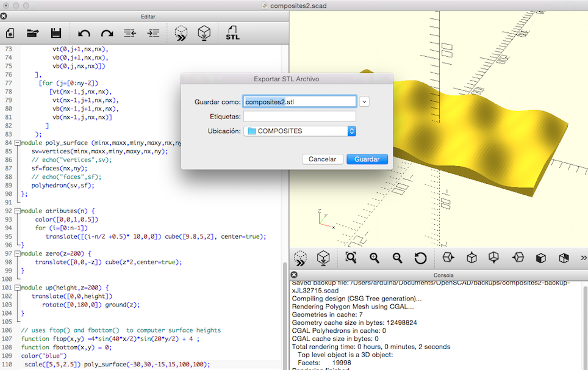The image size is (588, 370).
Task: Click the code line starting 'scale([5,5,2.5])'
Action: pos(117,365)
